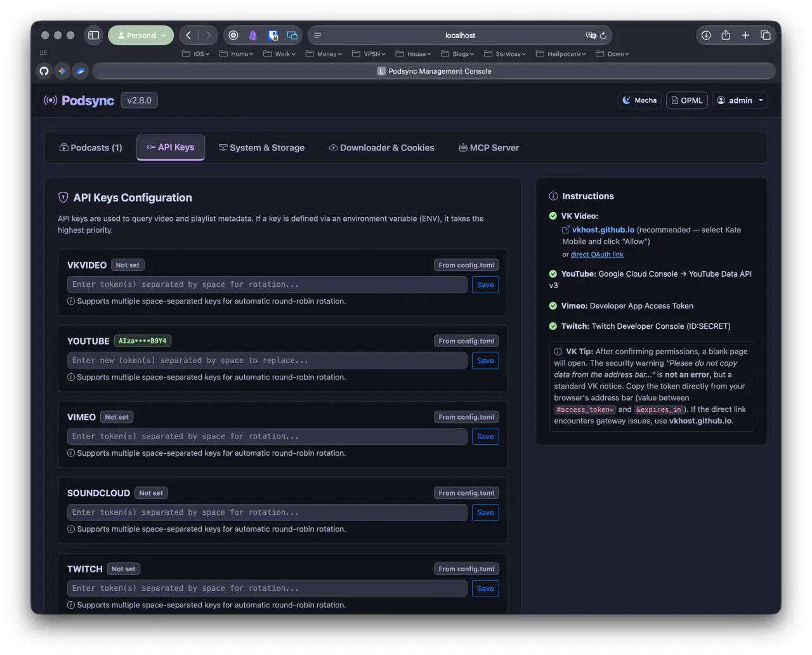The width and height of the screenshot is (812, 655).
Task: Click the Podsync logo
Action: click(x=79, y=100)
